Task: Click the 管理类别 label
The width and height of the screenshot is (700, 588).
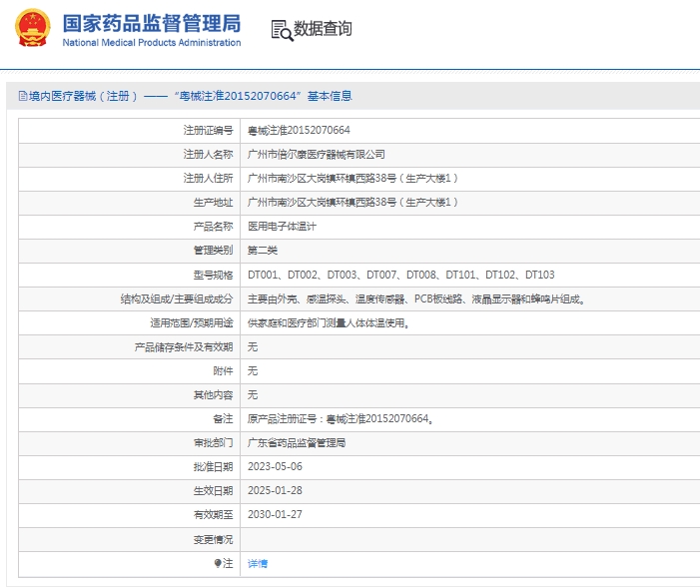Action: (x=213, y=251)
